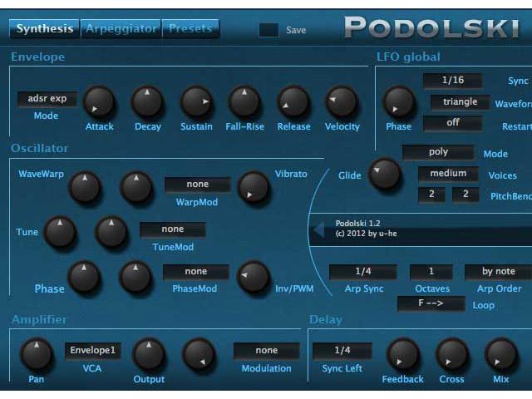Open the LFO Sync dropdown showing 1/16

[452, 81]
